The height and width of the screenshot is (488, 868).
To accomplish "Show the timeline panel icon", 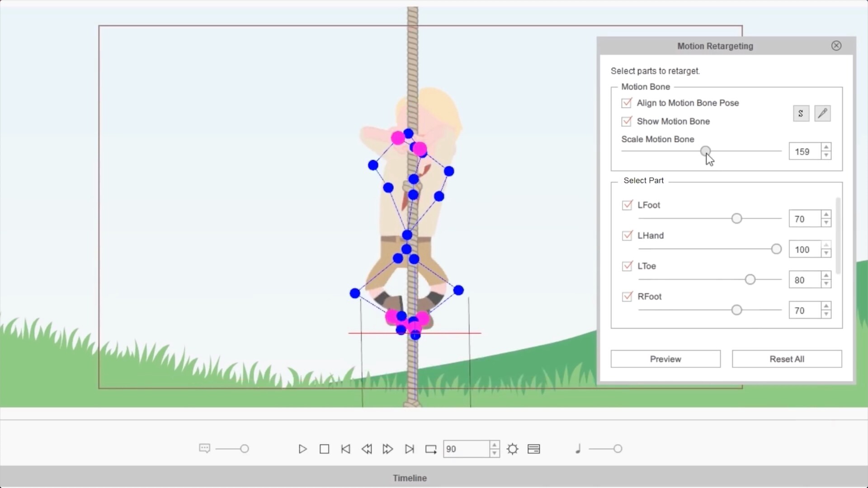I will click(x=533, y=449).
